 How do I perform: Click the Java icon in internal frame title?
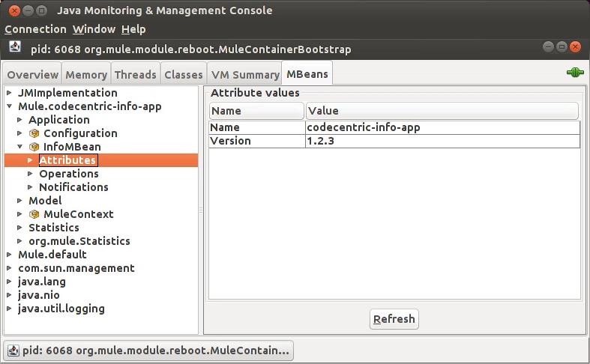14,48
